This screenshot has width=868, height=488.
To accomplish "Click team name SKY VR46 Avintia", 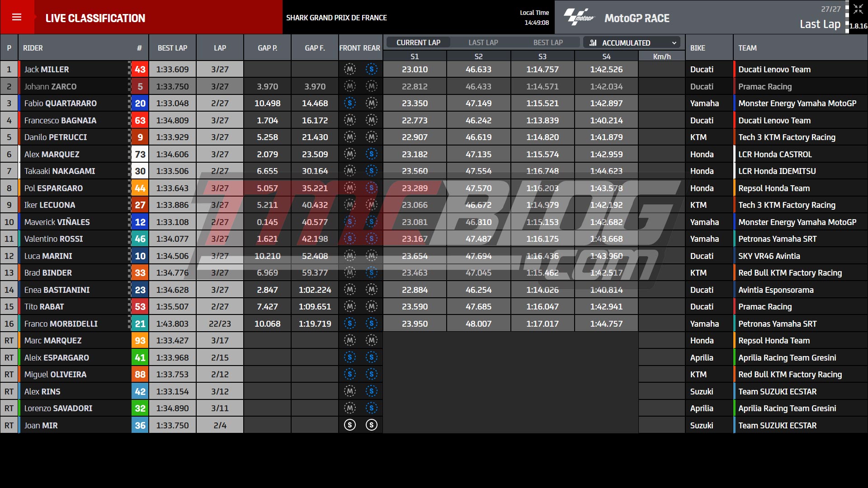I will [769, 256].
